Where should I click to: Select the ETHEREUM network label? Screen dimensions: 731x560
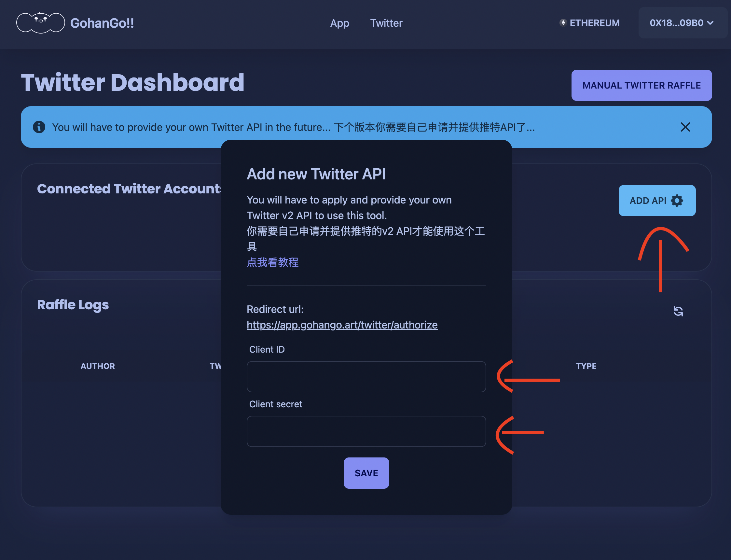[594, 23]
